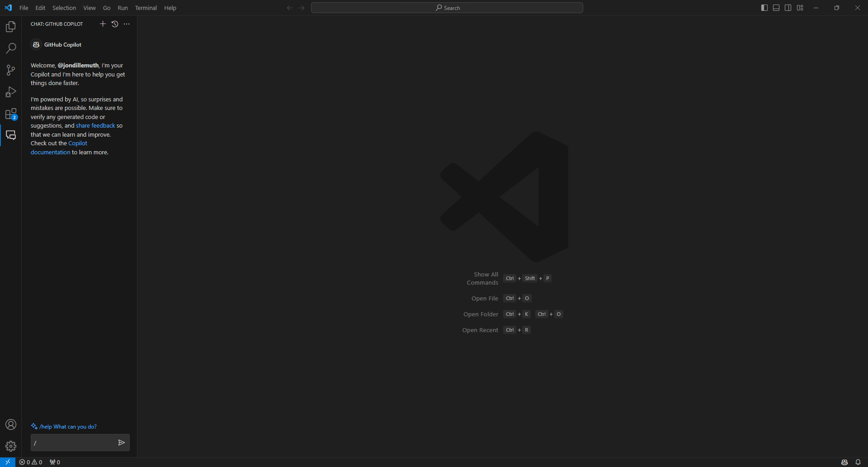The image size is (868, 467).
Task: Open the Manage gear menu
Action: click(11, 446)
